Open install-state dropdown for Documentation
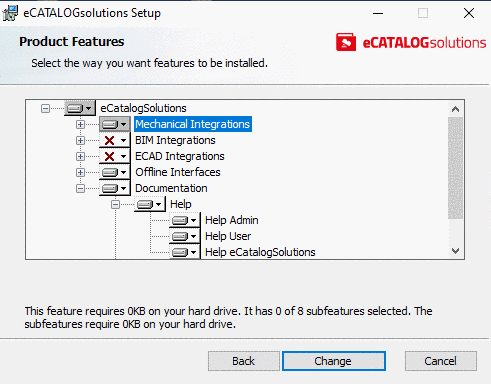The image size is (491, 384). coord(115,188)
